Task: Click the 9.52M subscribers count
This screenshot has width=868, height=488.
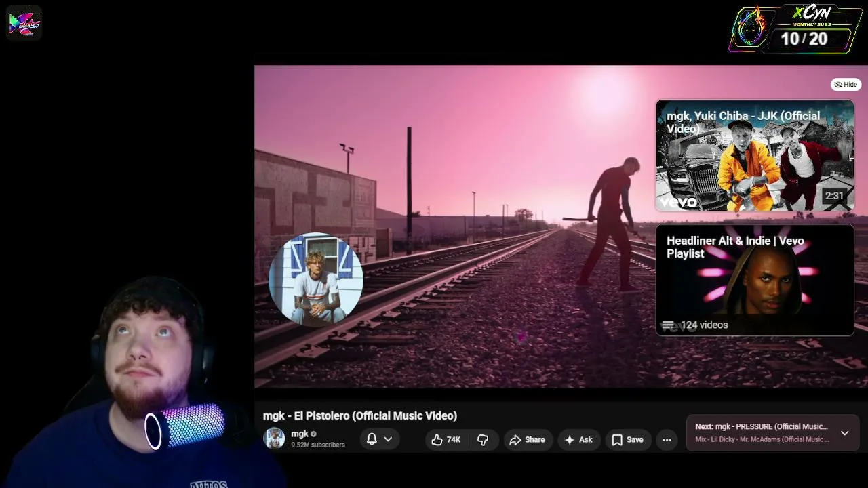Action: tap(318, 445)
